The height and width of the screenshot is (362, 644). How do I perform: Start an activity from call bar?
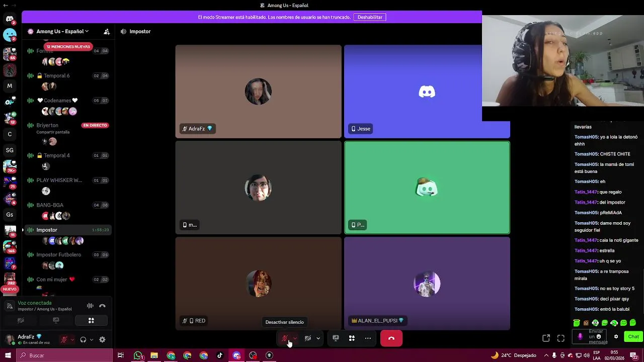(352, 338)
